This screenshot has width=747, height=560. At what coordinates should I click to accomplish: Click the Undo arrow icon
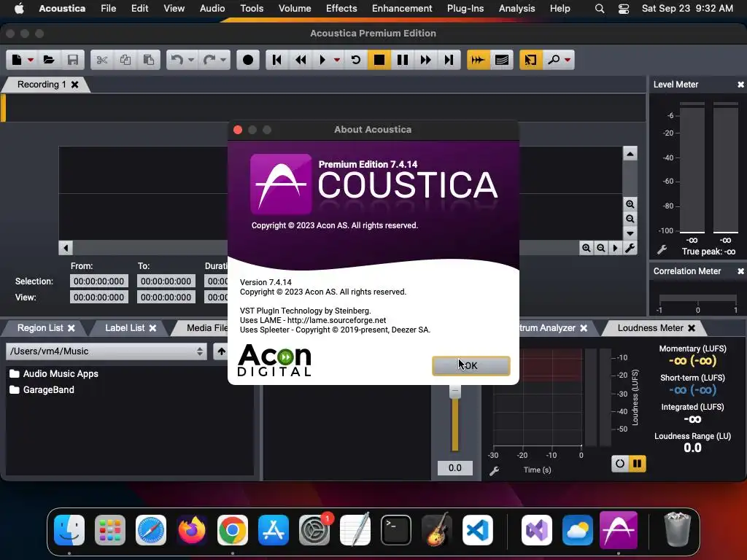[177, 60]
